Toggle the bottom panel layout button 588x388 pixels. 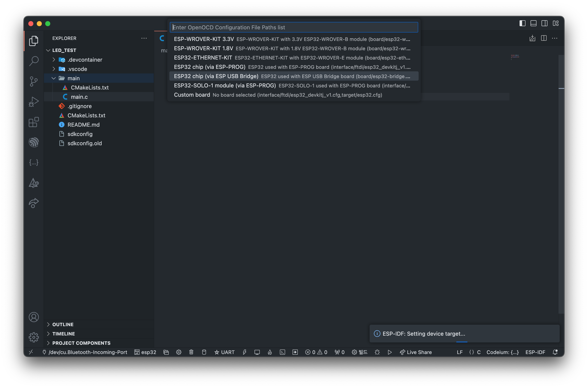tap(534, 23)
